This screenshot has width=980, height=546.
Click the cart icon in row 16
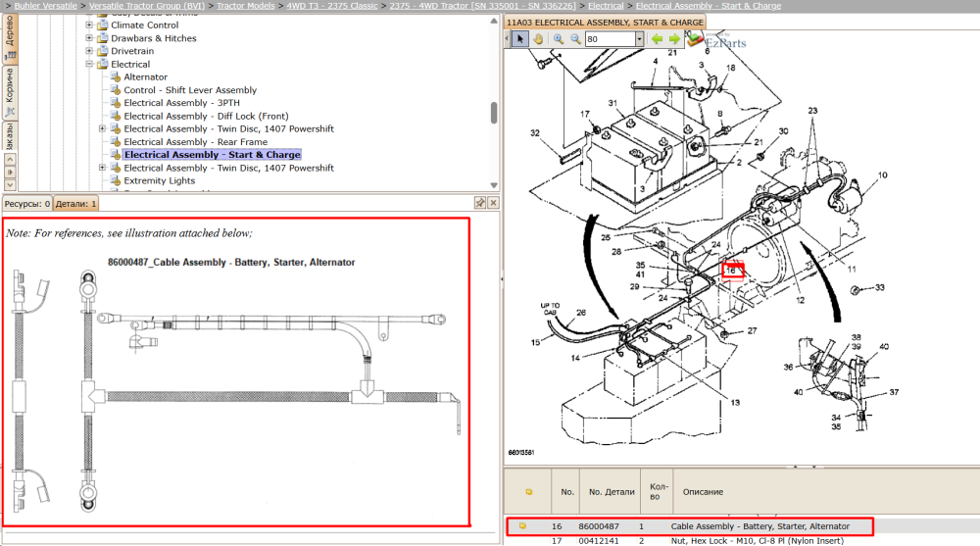[522, 526]
